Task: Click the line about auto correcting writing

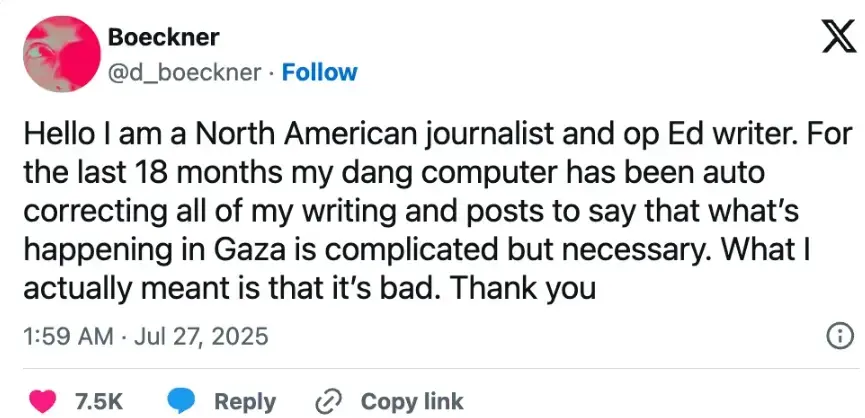Action: (411, 213)
